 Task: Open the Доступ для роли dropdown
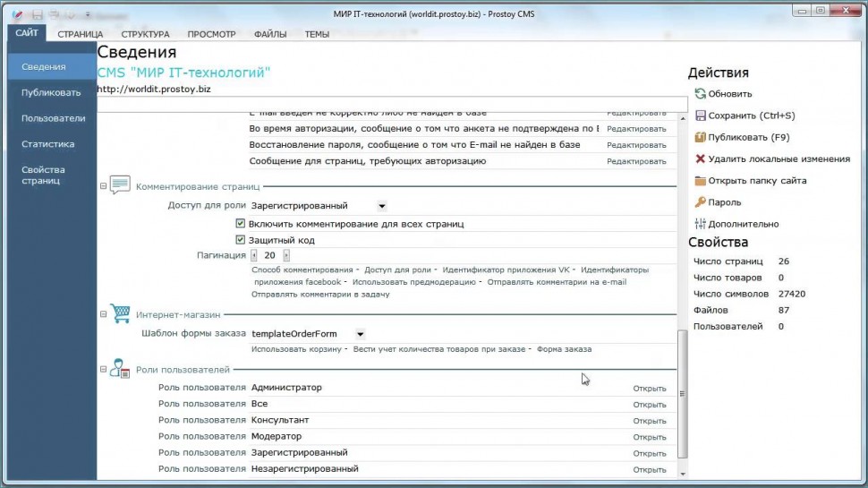pos(382,206)
